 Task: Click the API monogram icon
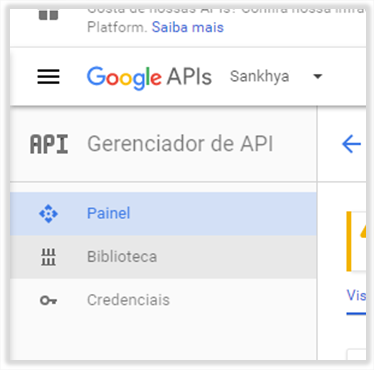click(49, 144)
